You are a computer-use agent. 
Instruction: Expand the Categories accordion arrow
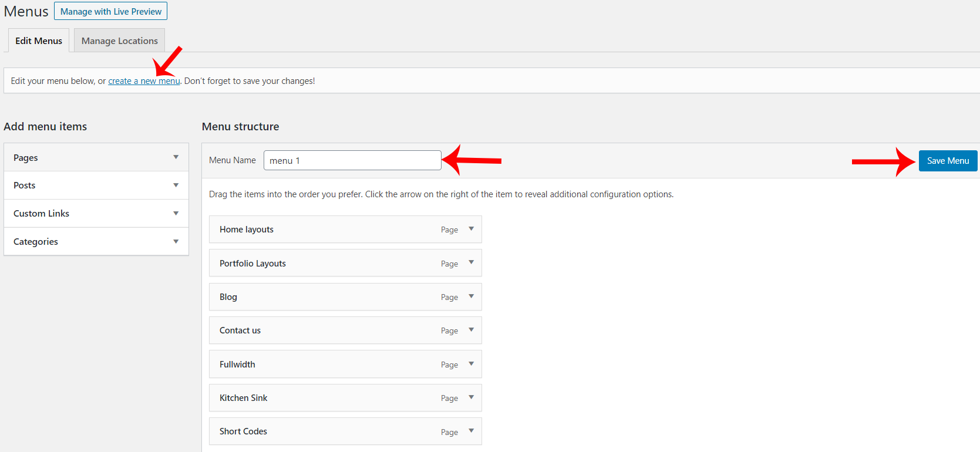[176, 242]
